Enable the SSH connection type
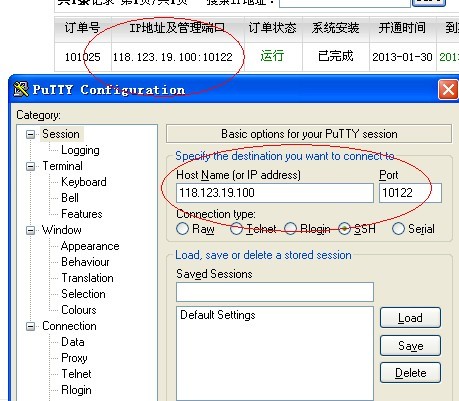 click(344, 229)
